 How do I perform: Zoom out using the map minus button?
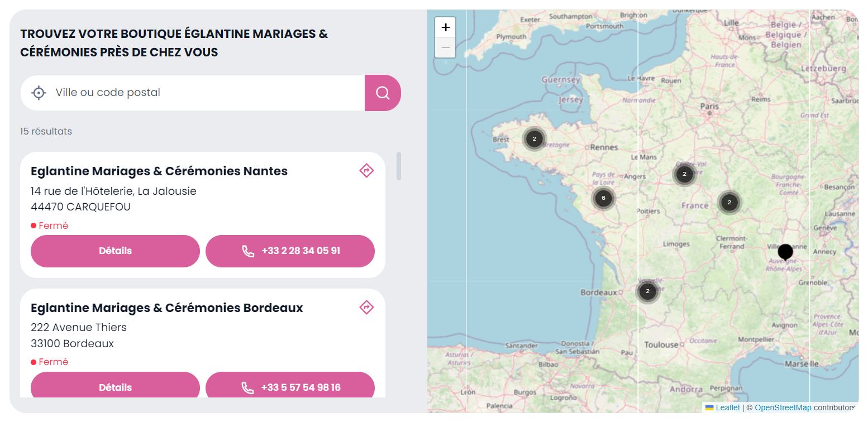(445, 48)
